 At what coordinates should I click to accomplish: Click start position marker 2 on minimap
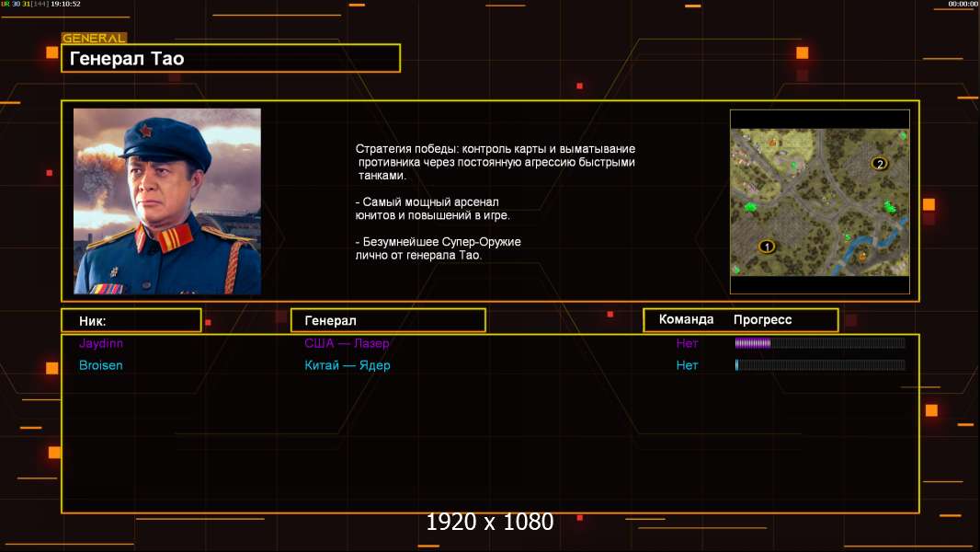pyautogui.click(x=880, y=164)
